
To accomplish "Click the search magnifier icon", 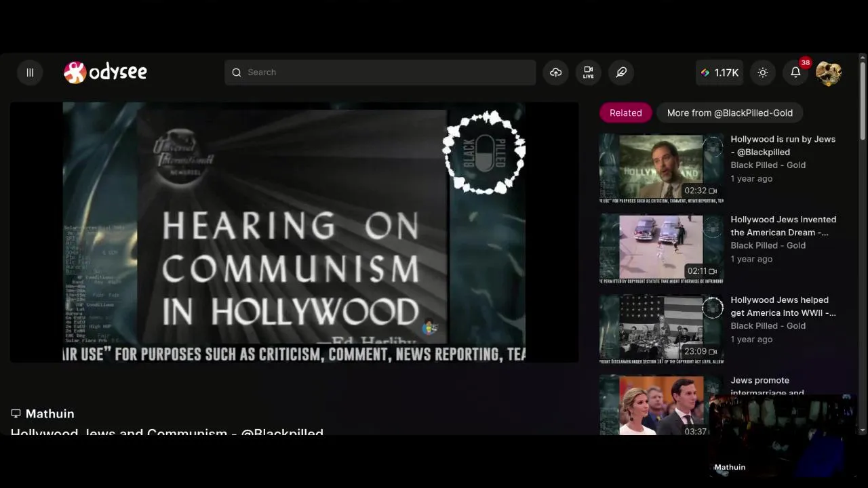I will [237, 73].
